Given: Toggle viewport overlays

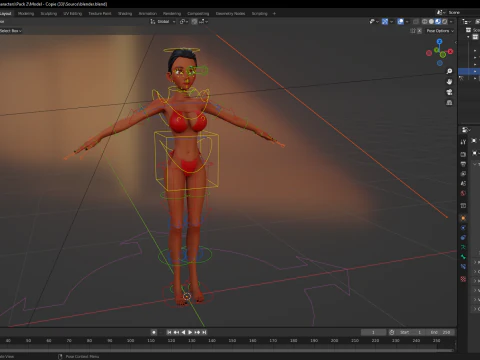Looking at the screenshot, I should tap(401, 22).
